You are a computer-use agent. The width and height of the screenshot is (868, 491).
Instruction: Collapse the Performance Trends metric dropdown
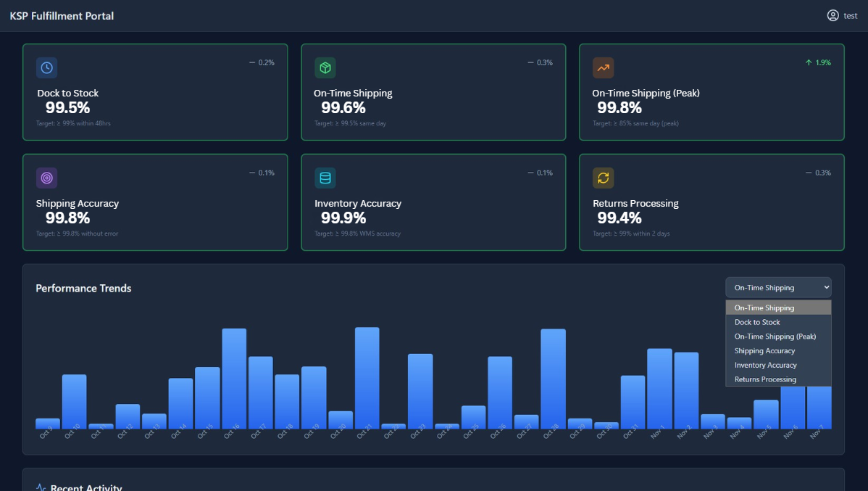click(x=777, y=288)
